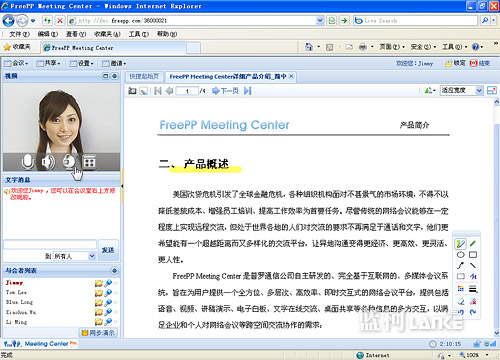Screen dimensions: 500x360
Task: Expand the attendee list round button
Action: click(114, 270)
